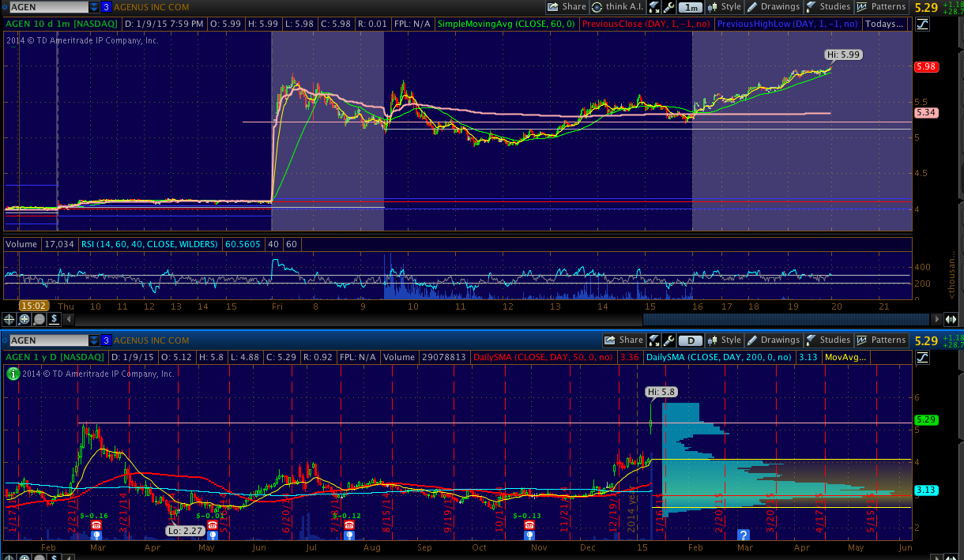Open the D timeframe selector in lower chart
This screenshot has width=964, height=560.
pos(691,340)
